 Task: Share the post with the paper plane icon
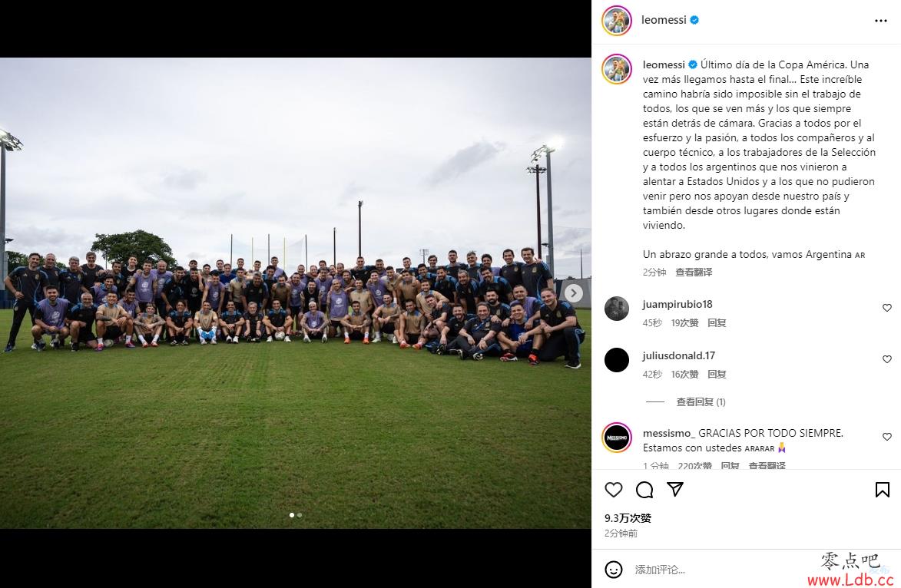675,489
